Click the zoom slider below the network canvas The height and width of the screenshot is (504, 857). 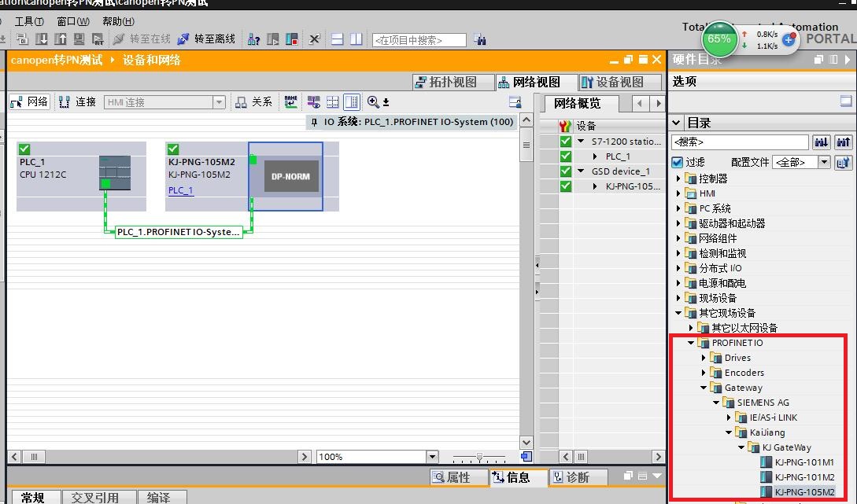click(x=478, y=457)
